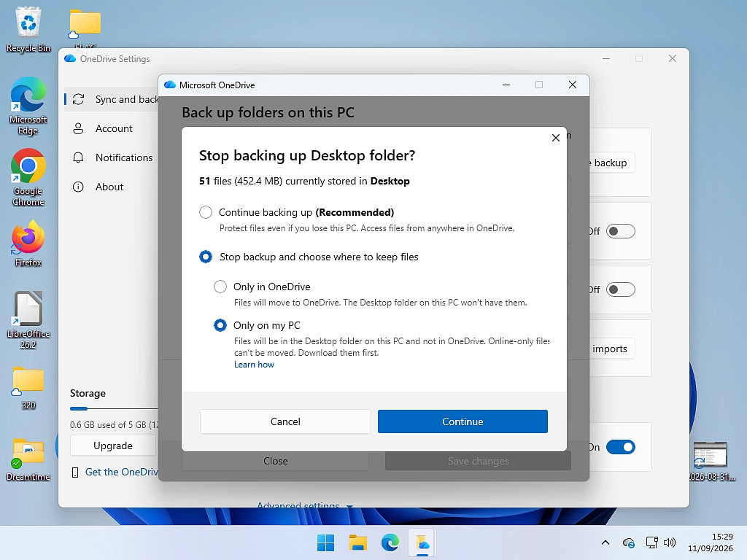Image resolution: width=747 pixels, height=560 pixels.
Task: Click the blue Continue button
Action: 462,421
